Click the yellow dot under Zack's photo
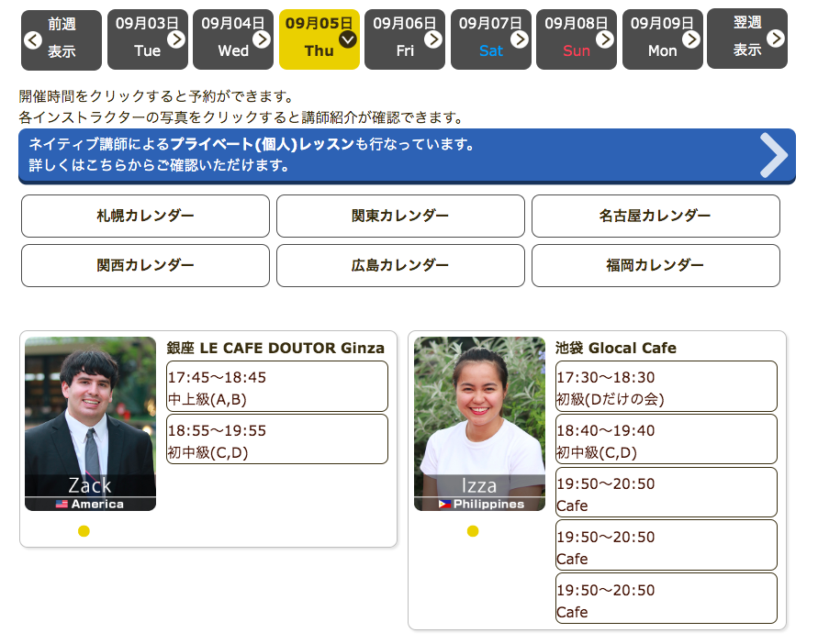The image size is (818, 644). [84, 531]
